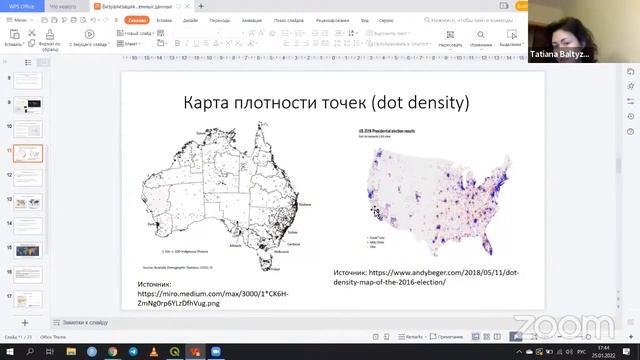Open the Вставить paste options arrow
640x360 pixels.
point(23,44)
